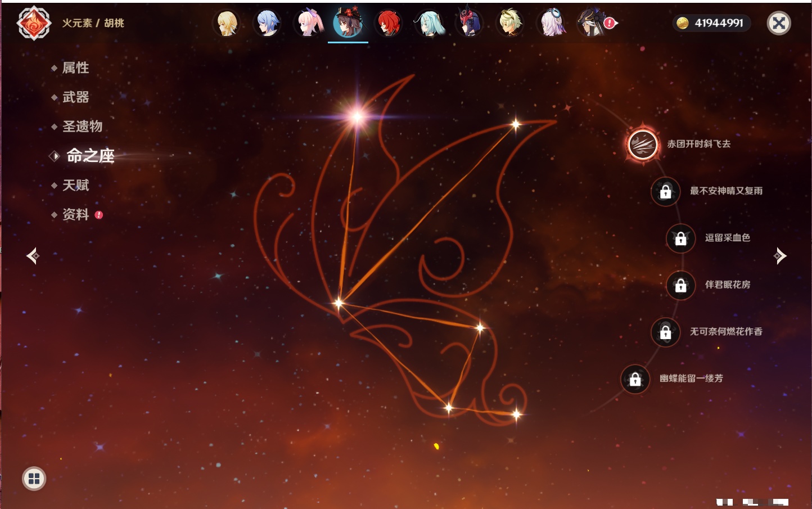Switch to lavender-haired character with goggles
This screenshot has height=509, width=812.
point(551,23)
